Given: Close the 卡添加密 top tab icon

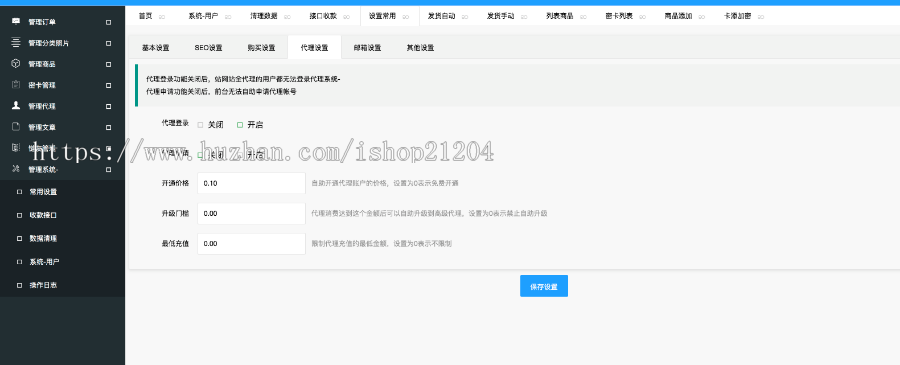Looking at the screenshot, I should 761,17.
